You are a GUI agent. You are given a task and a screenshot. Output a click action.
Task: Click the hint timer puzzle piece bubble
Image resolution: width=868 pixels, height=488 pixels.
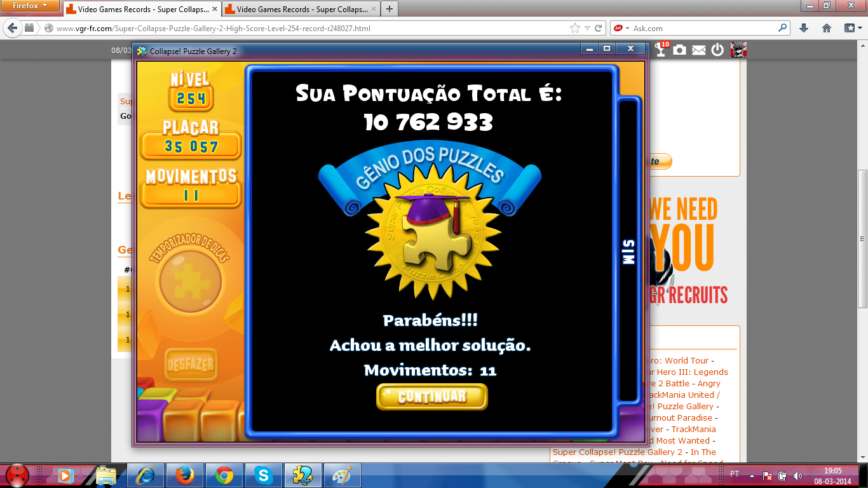(x=190, y=280)
